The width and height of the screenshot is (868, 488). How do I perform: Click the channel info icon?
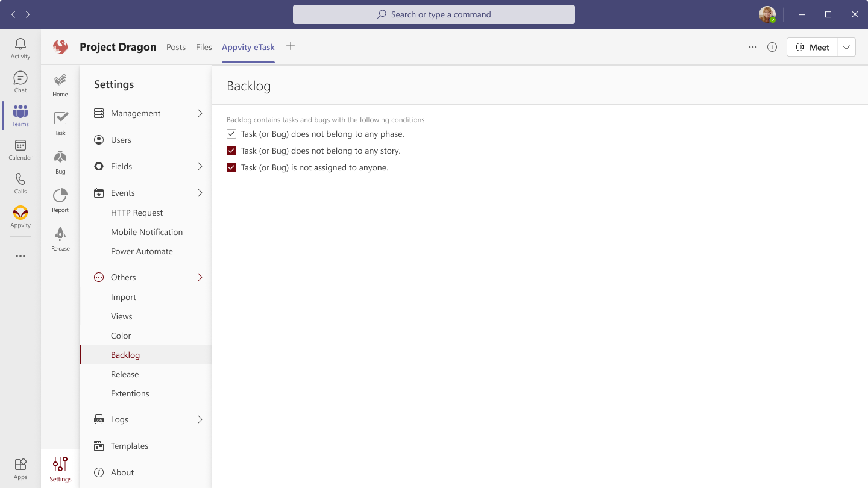772,47
